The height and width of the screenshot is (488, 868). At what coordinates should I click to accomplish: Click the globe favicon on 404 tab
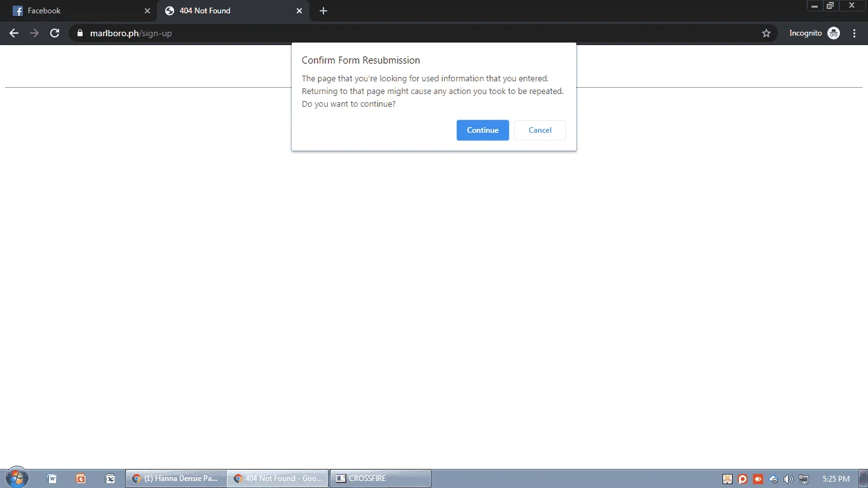(170, 11)
